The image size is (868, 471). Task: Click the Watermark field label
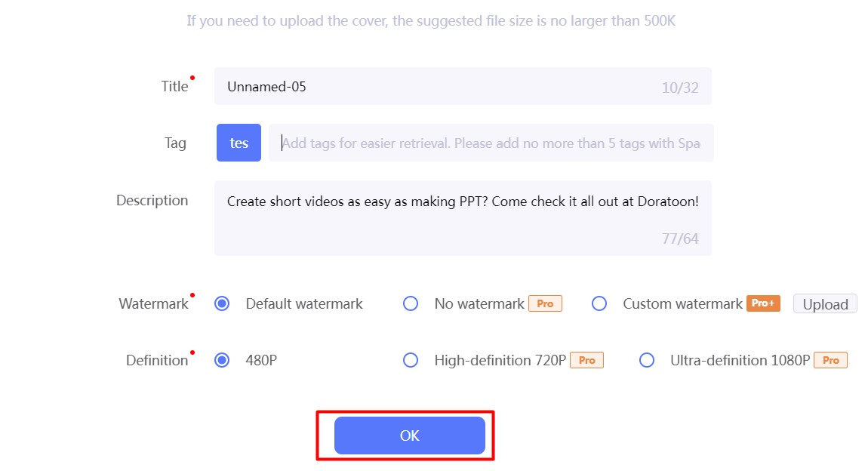pyautogui.click(x=153, y=304)
